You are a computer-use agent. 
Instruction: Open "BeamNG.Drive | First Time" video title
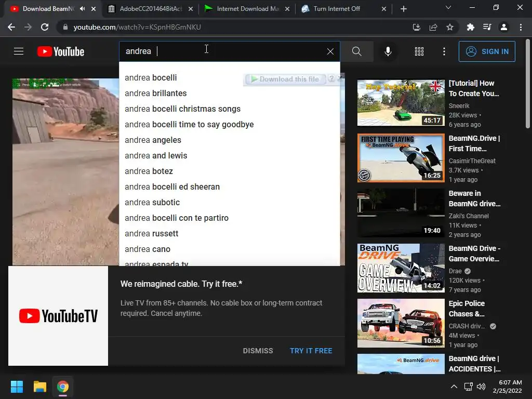[474, 143]
